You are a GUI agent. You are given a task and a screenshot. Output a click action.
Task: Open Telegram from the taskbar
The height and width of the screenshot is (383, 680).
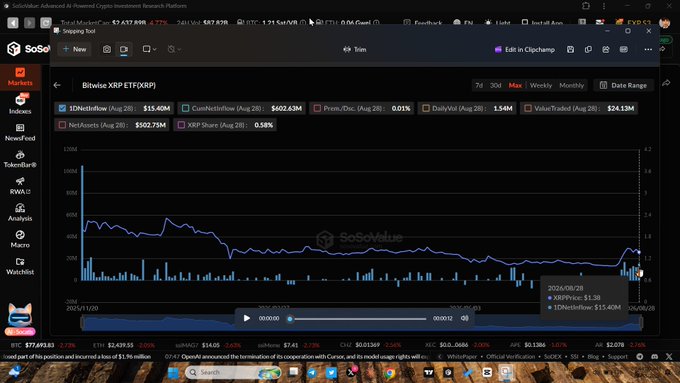tap(312, 373)
